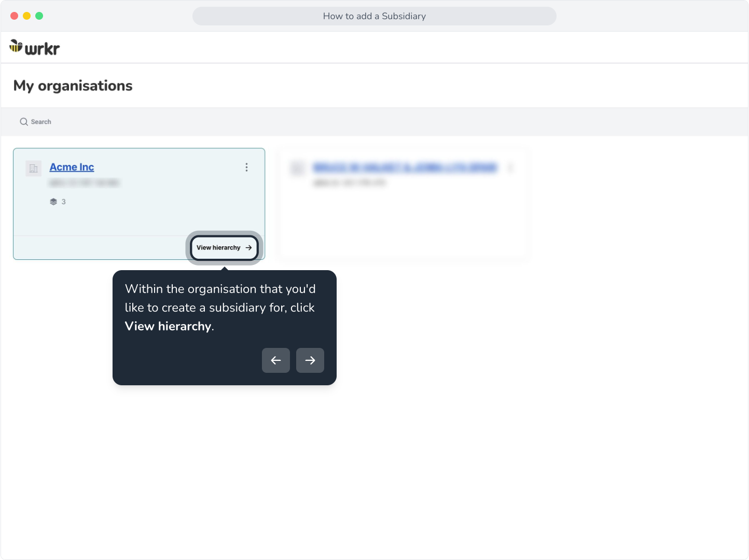Click the magnifying glass search icon
This screenshot has height=560, width=749.
pyautogui.click(x=24, y=122)
